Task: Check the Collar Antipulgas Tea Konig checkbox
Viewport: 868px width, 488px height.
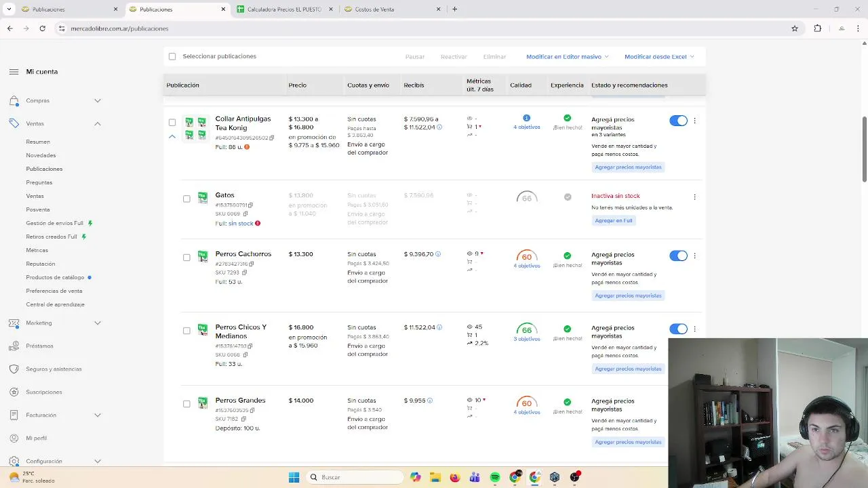Action: pyautogui.click(x=172, y=123)
